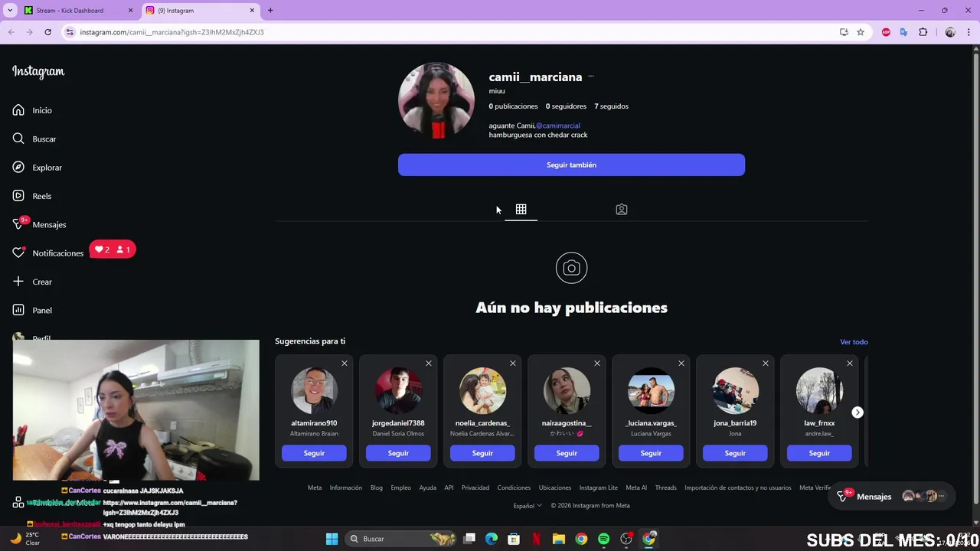The image size is (980, 551).
Task: Click Threads footer link
Action: (x=665, y=487)
